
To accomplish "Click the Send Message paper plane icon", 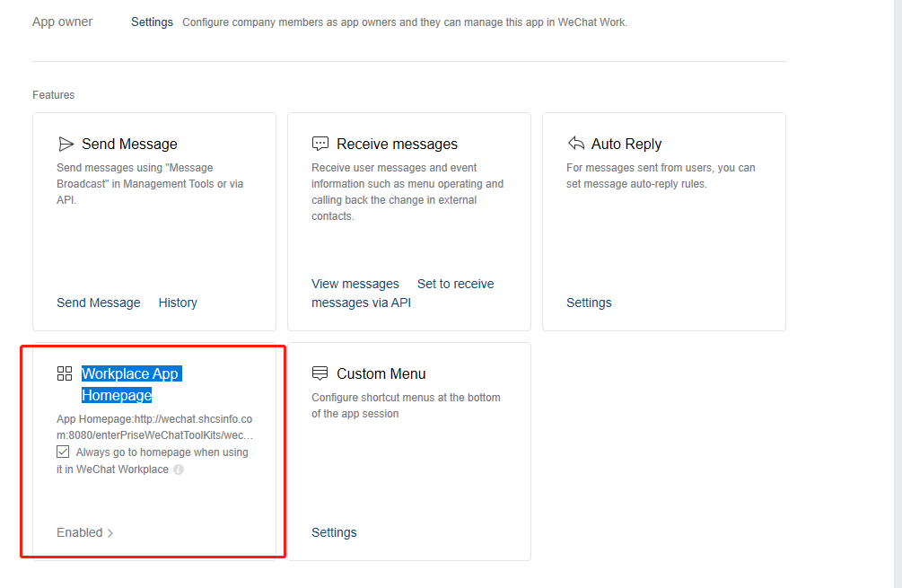I will [x=66, y=144].
